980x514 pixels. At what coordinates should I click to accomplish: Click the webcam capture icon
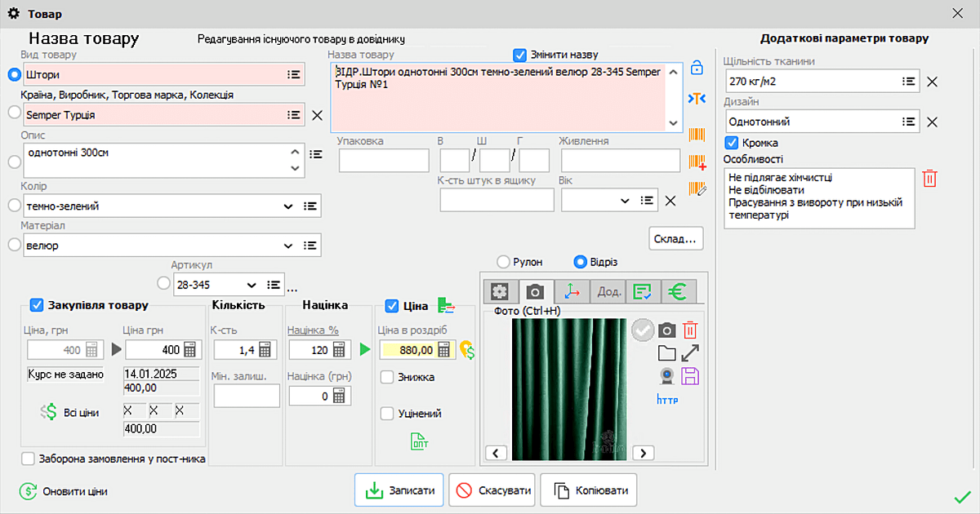coord(666,376)
